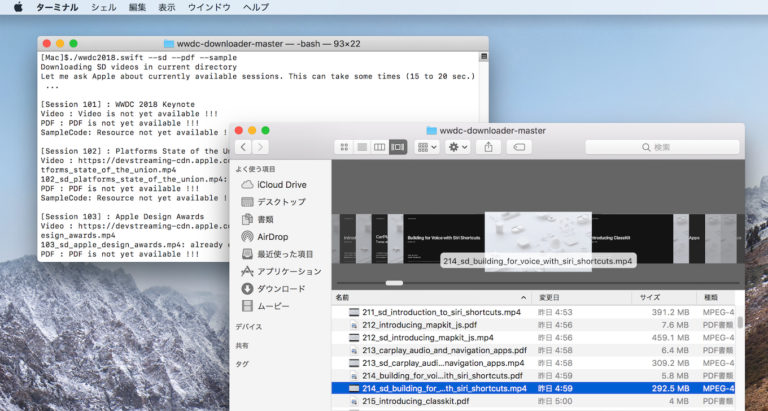
Task: Go forward in Finder
Action: [260, 147]
